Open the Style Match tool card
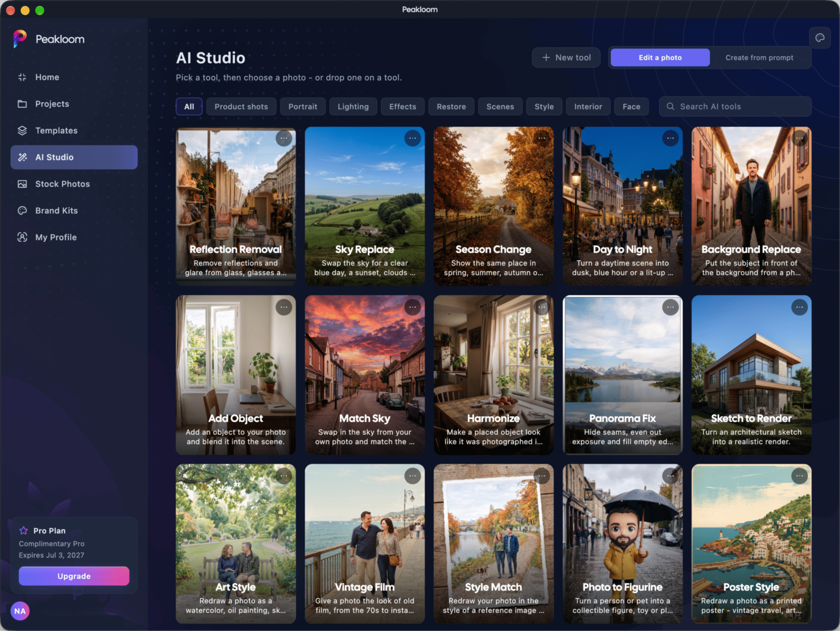This screenshot has width=840, height=631. (493, 544)
